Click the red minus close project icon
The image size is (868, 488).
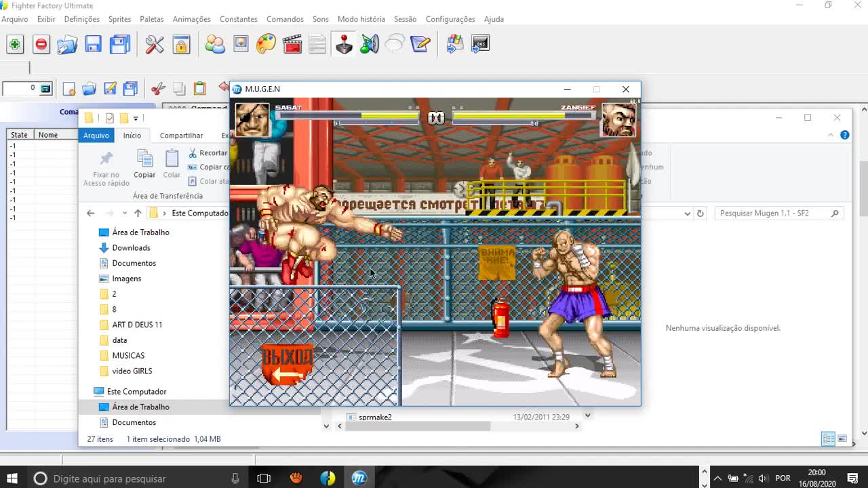tap(41, 45)
